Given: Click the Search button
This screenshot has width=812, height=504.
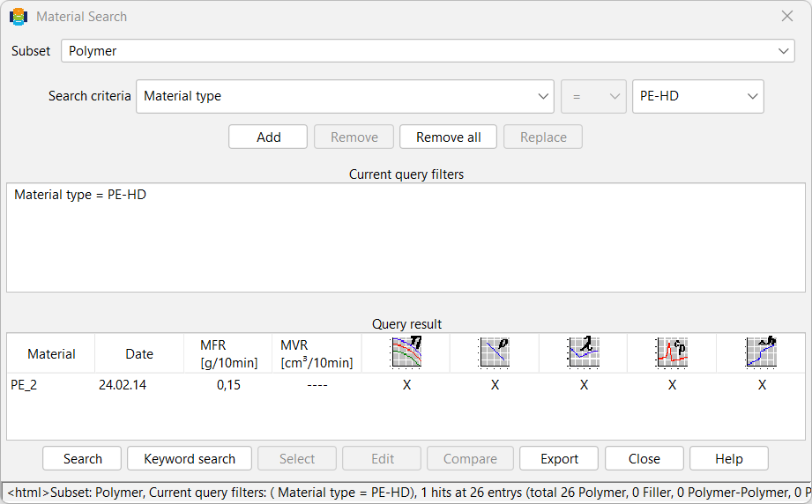Looking at the screenshot, I should [x=82, y=458].
